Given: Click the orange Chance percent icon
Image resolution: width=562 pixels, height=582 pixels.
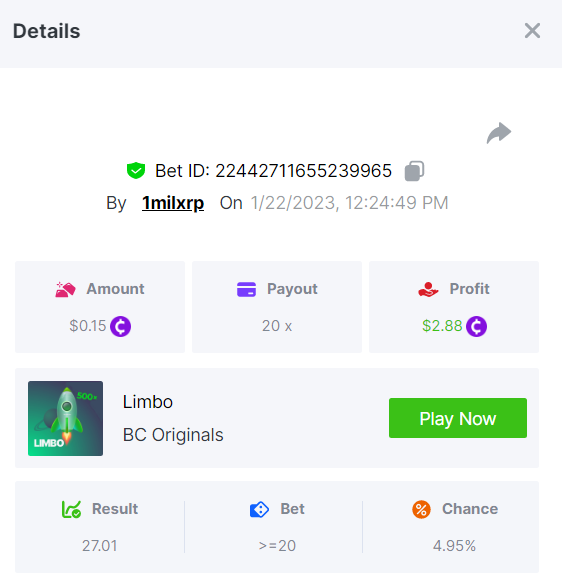Looking at the screenshot, I should (421, 509).
